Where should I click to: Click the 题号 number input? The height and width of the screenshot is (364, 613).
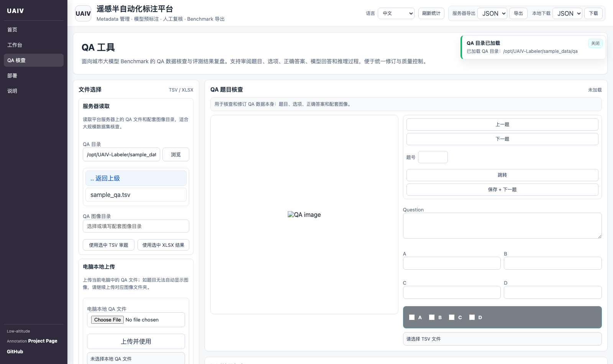click(x=433, y=157)
